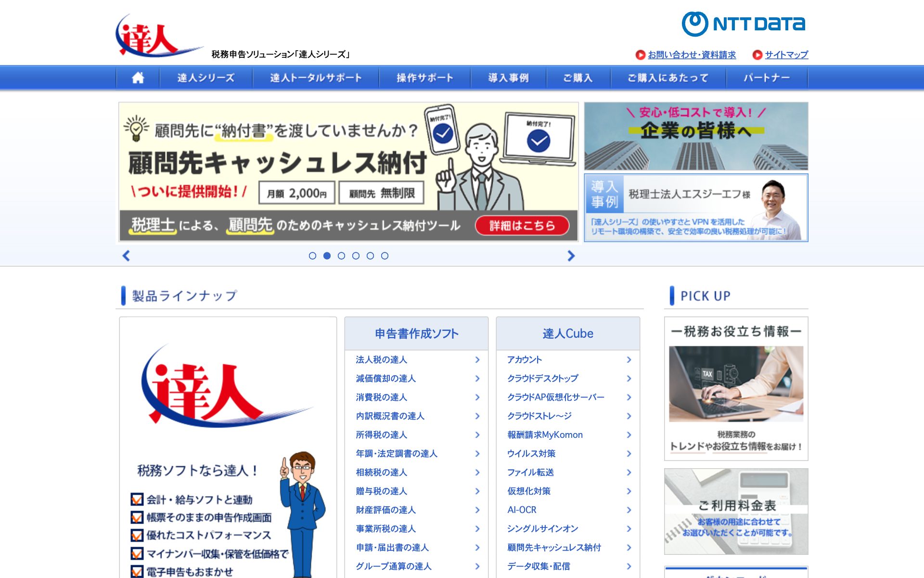Click 達人Cube column header
This screenshot has height=578, width=924.
click(568, 333)
